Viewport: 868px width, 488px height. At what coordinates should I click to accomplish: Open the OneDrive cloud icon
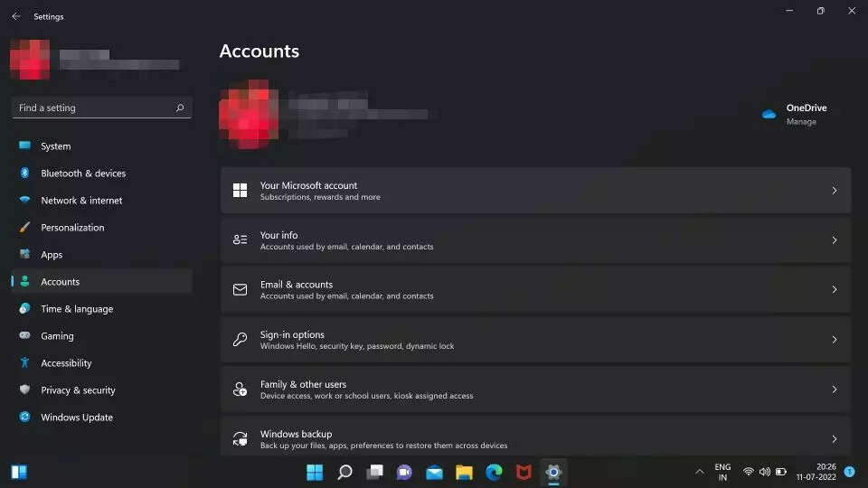[x=769, y=115]
